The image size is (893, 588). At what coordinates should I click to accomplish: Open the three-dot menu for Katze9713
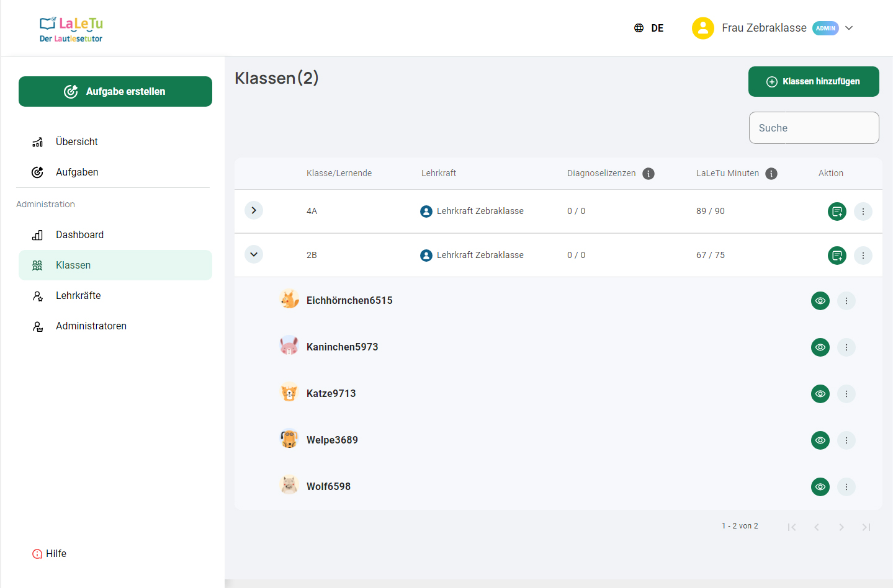coord(846,394)
